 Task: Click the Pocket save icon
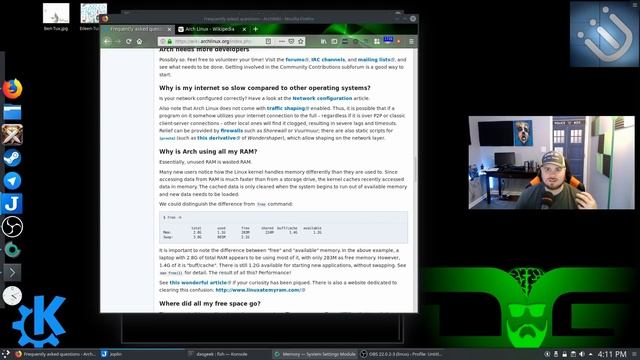point(291,41)
